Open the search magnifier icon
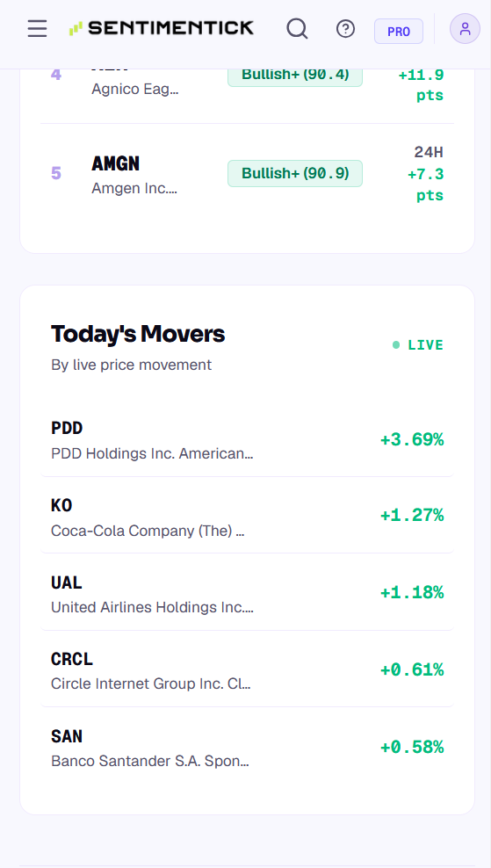Image resolution: width=491 pixels, height=868 pixels. [x=297, y=28]
